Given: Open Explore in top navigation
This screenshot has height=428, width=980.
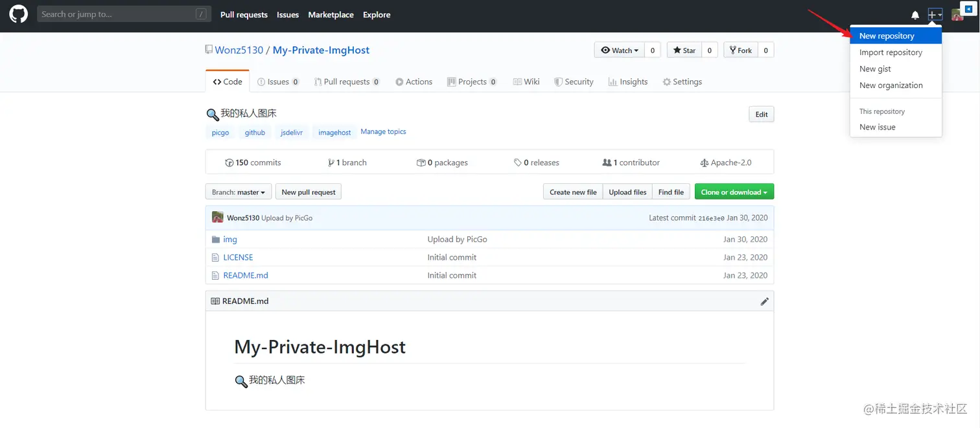Looking at the screenshot, I should (x=377, y=14).
